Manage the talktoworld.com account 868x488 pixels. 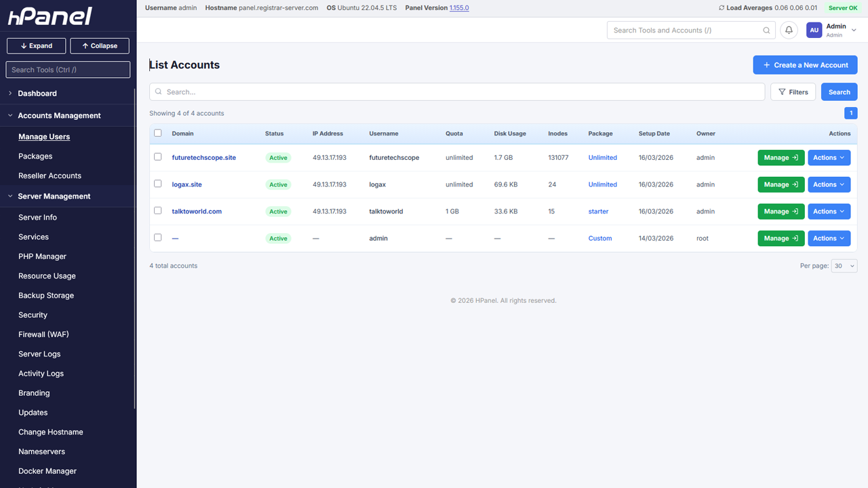(781, 211)
